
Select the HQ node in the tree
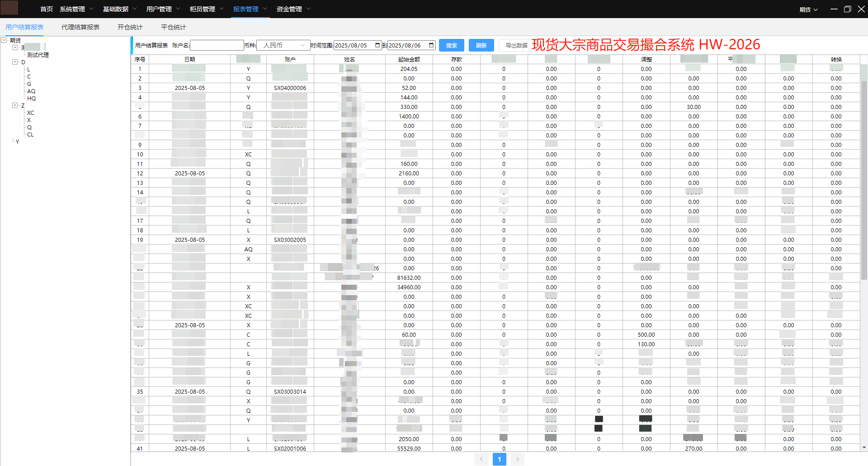pyautogui.click(x=32, y=98)
